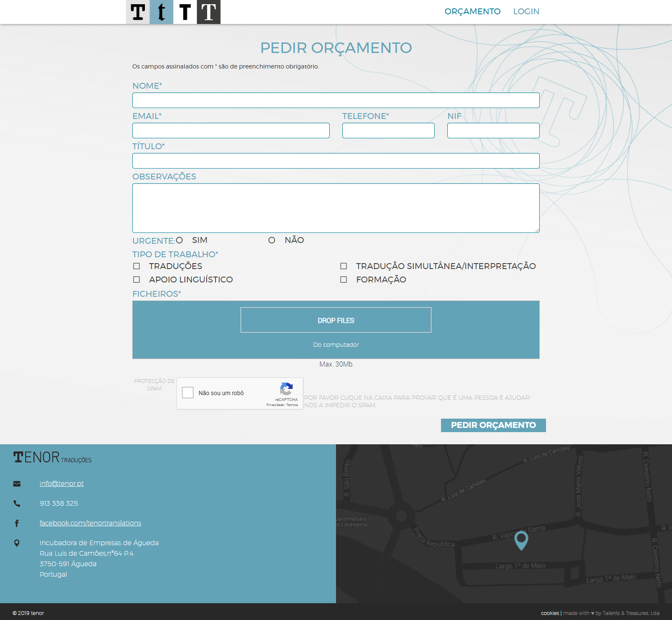The width and height of the screenshot is (672, 620).
Task: Click the DROP FILES upload button
Action: [x=336, y=320]
